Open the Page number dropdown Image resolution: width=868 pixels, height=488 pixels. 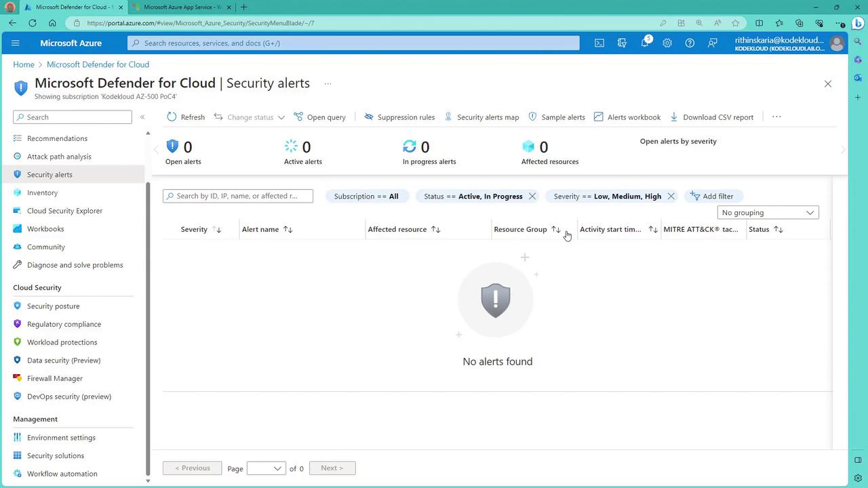click(x=266, y=468)
